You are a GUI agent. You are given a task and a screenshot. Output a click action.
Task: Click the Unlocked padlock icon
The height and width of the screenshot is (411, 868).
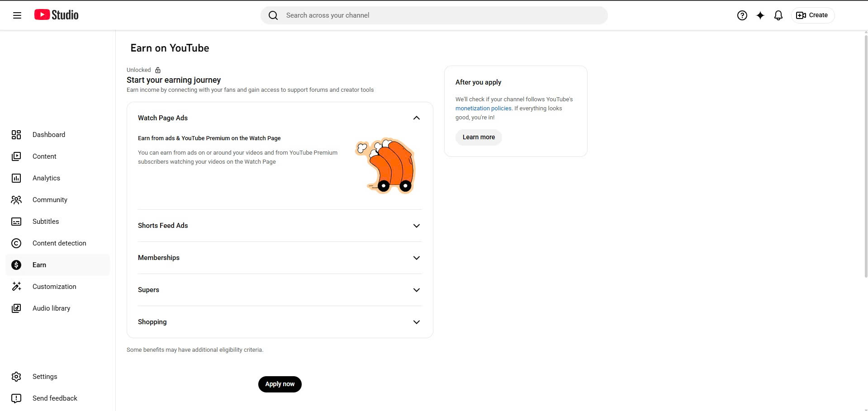click(x=158, y=70)
